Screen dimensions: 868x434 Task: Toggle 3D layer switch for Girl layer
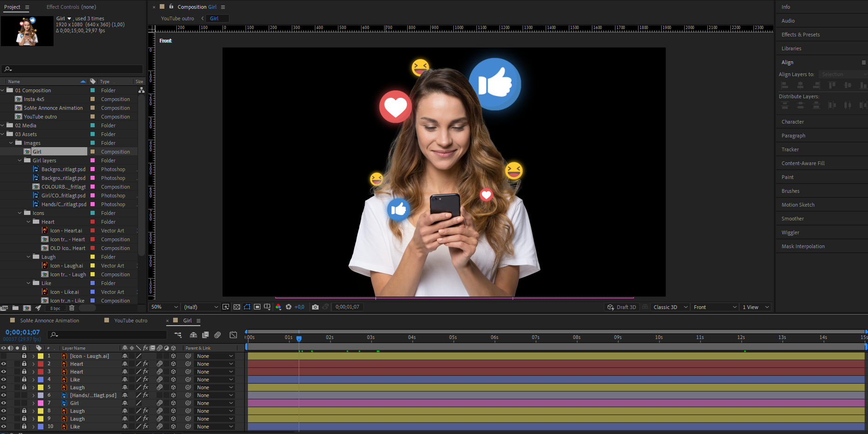click(173, 403)
